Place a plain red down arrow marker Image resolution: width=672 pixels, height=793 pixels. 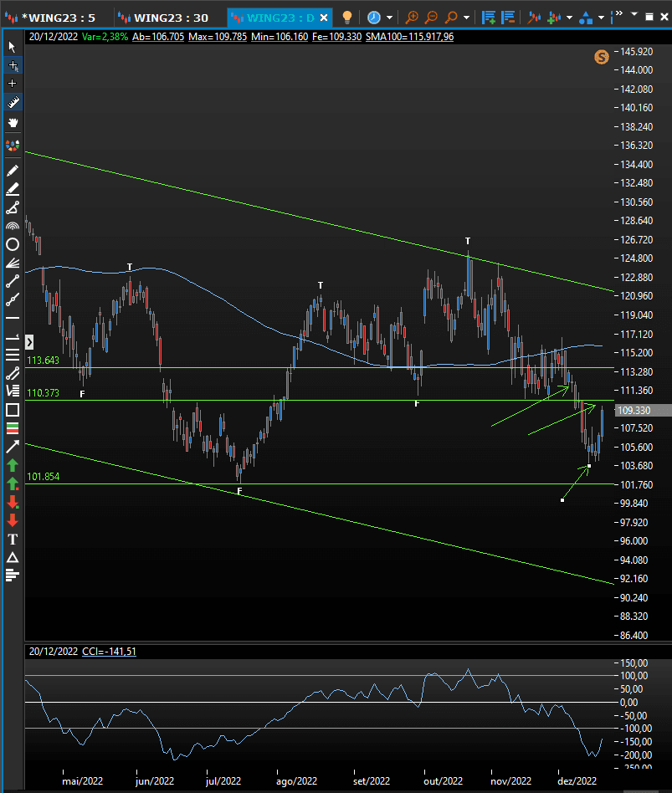pos(13,520)
